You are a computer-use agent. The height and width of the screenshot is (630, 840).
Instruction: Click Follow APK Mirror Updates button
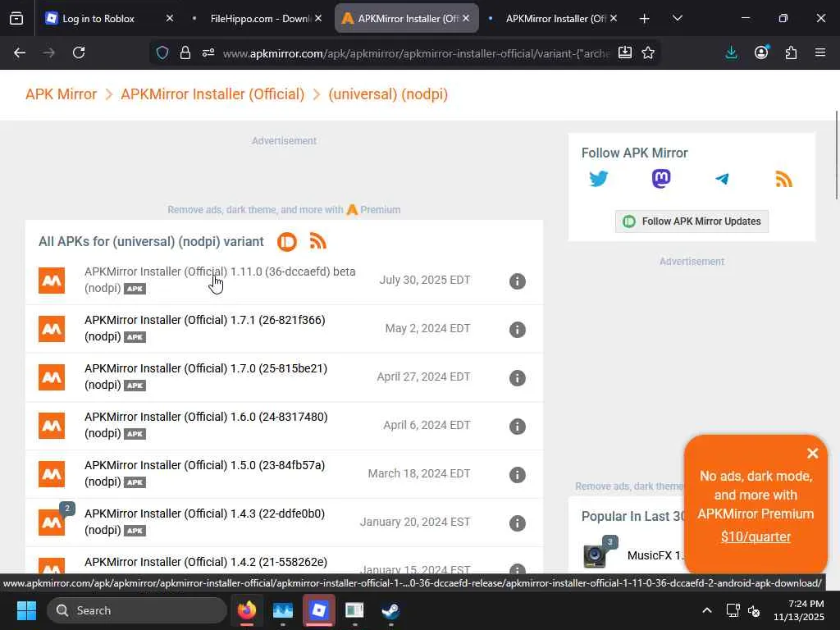[x=692, y=221]
